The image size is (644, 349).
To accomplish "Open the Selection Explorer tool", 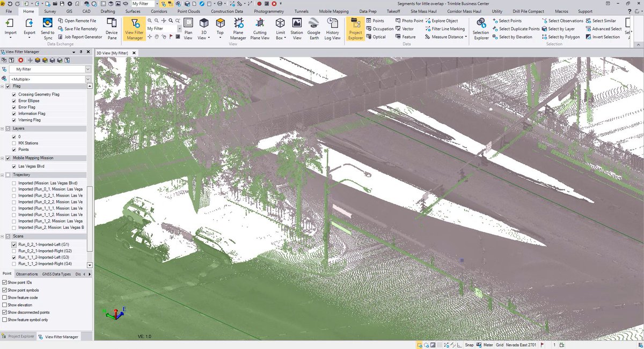I will (481, 28).
